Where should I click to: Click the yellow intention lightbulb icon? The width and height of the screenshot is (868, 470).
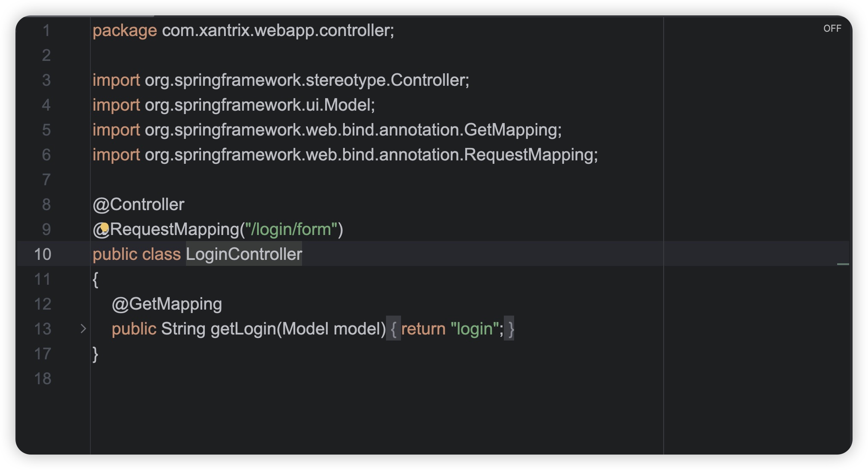(105, 227)
